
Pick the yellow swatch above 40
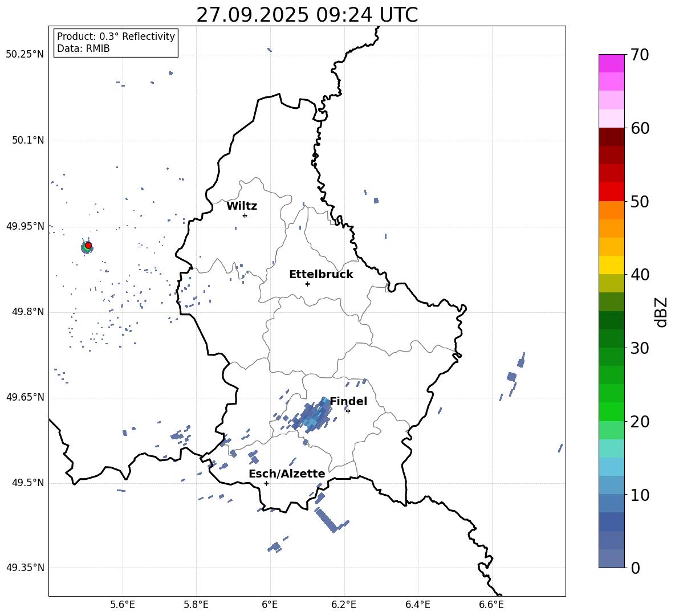pos(611,265)
